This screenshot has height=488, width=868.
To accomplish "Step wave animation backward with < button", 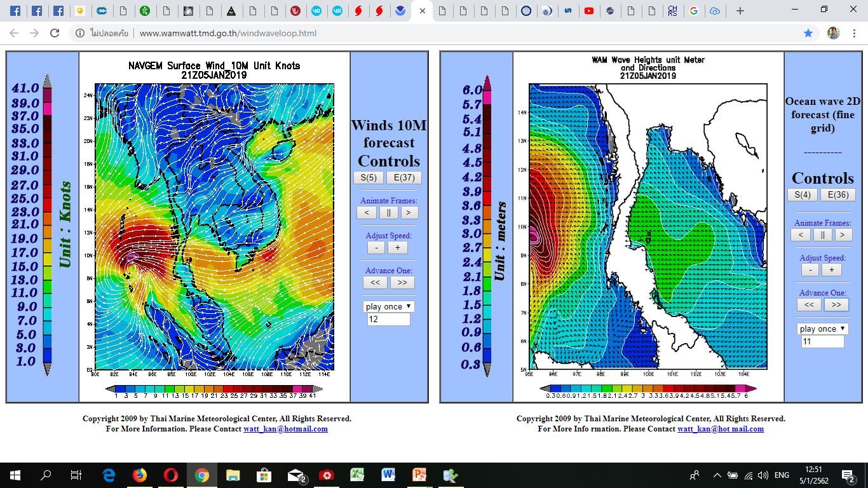I will 801,235.
